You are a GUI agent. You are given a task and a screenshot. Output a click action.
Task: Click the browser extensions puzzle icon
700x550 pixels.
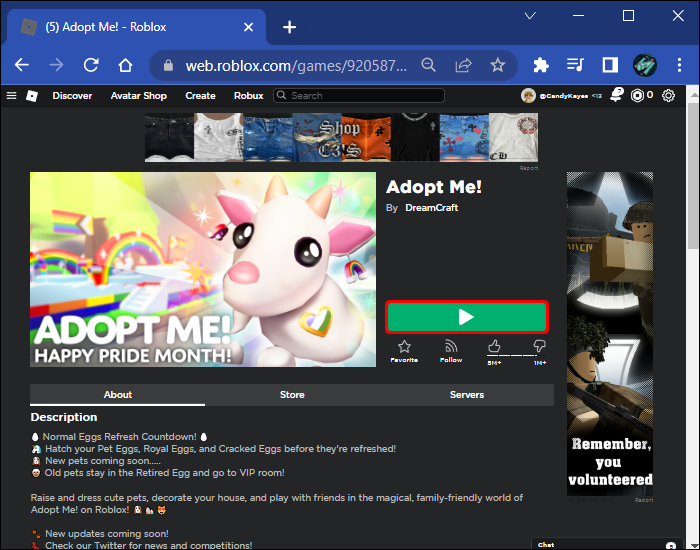click(541, 65)
